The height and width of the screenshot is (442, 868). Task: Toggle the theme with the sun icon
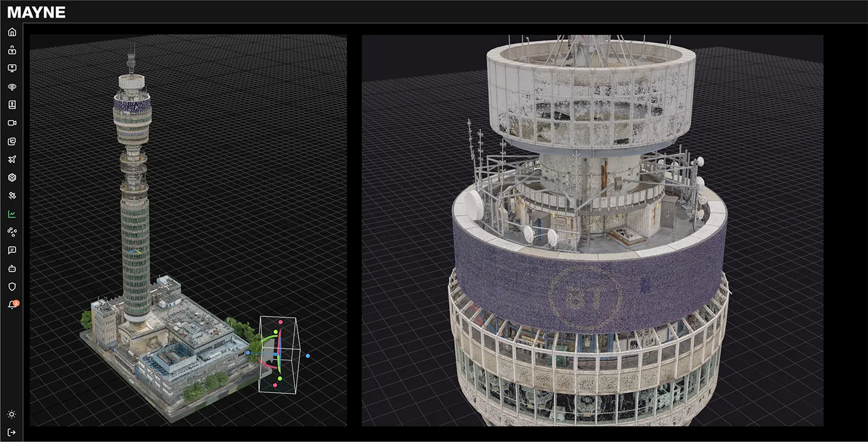point(12,414)
